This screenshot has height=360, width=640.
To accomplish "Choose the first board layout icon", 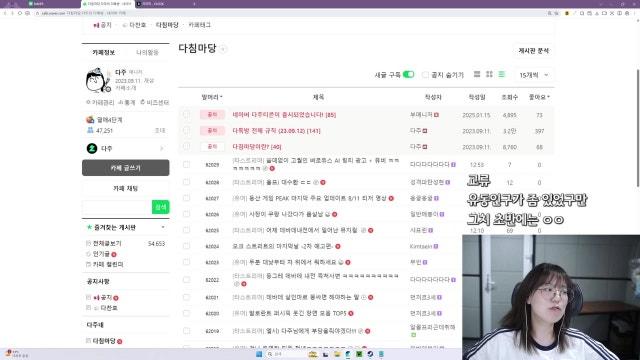I will click(477, 74).
